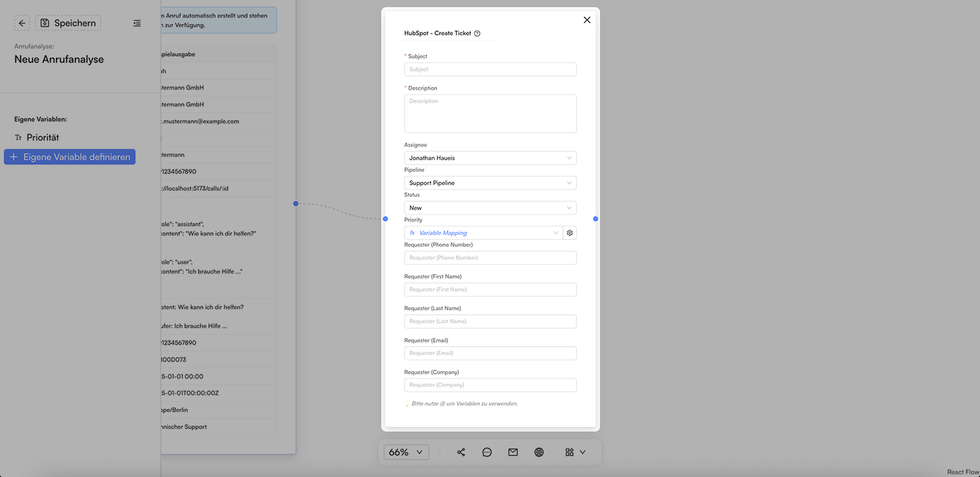Click the Eigene Variable definieren button
980x477 pixels.
69,157
